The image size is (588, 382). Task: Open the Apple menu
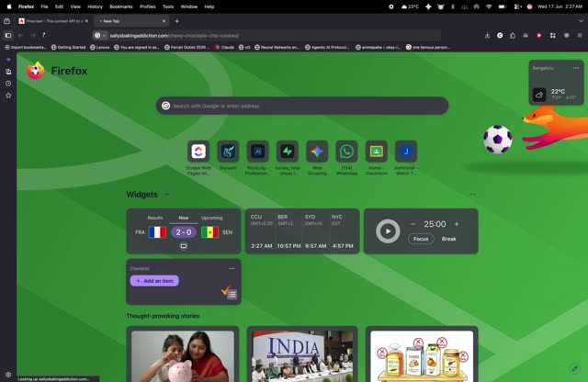[9, 6]
